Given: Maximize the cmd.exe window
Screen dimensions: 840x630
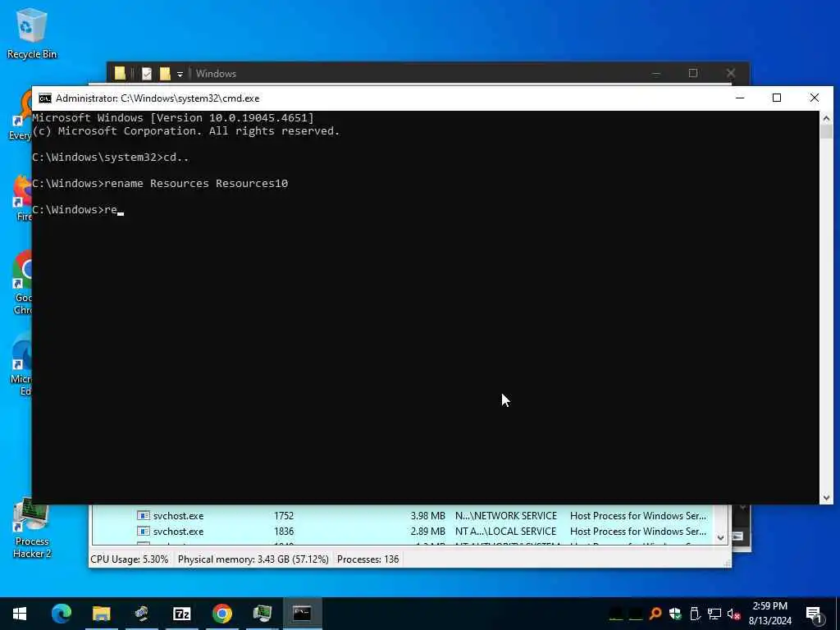Looking at the screenshot, I should pyautogui.click(x=777, y=98).
